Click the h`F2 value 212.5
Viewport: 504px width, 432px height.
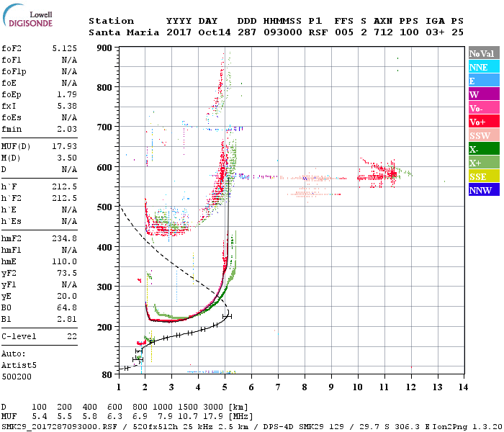pos(64,198)
